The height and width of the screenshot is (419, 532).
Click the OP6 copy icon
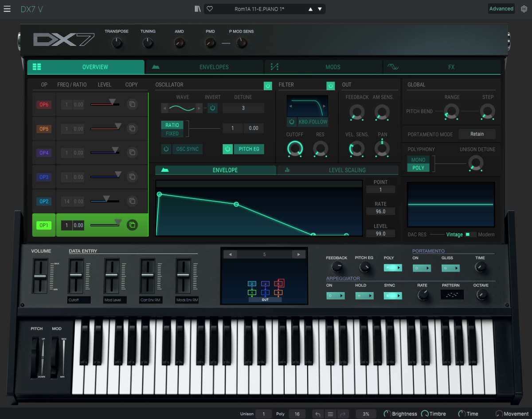(132, 104)
